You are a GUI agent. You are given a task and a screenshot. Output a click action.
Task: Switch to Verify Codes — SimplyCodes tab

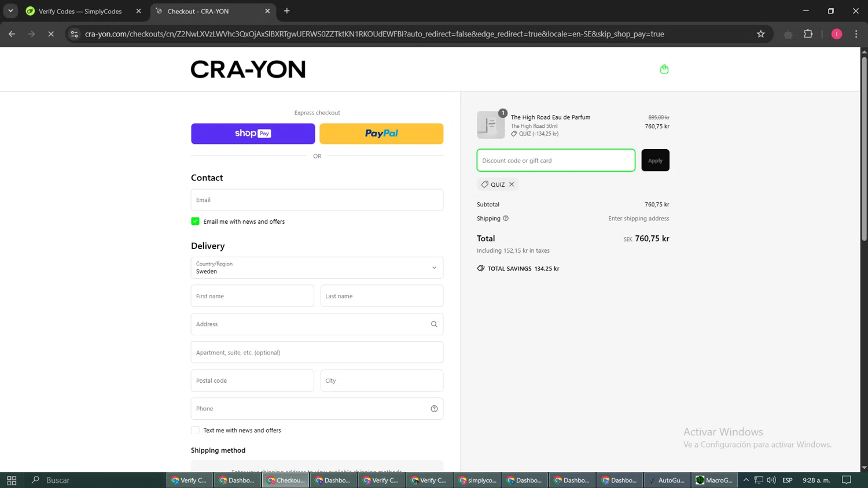(80, 11)
